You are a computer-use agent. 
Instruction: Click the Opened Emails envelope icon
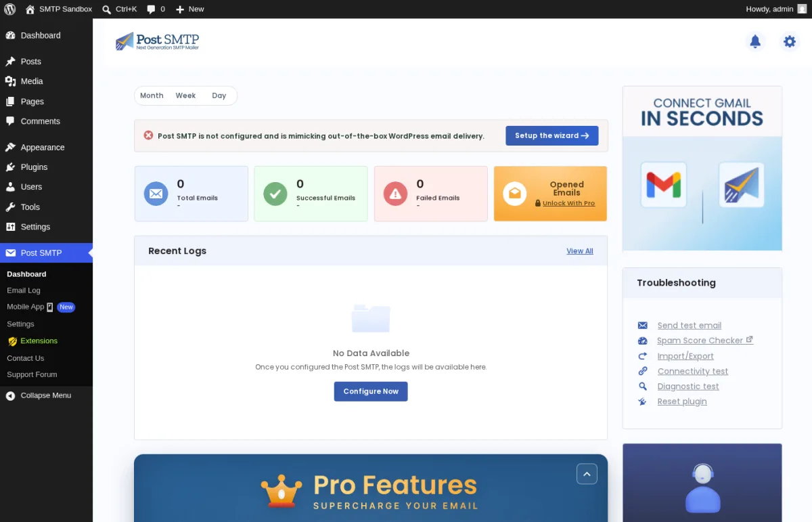[515, 194]
